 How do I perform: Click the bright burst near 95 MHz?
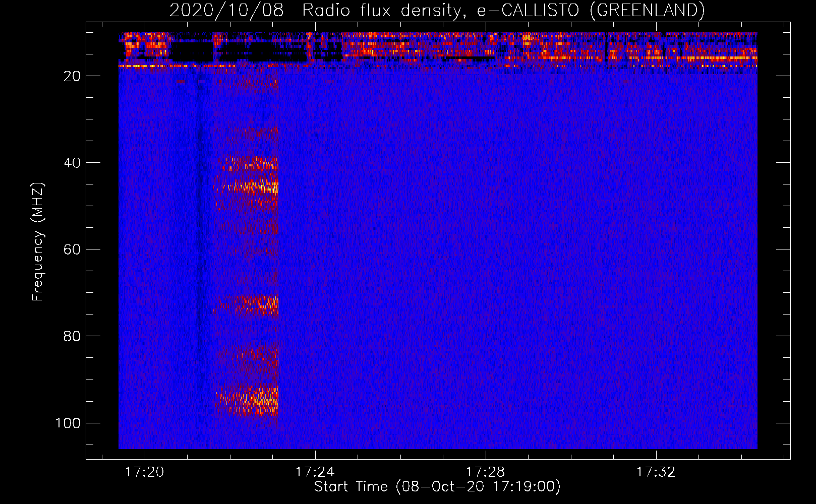coord(247,401)
